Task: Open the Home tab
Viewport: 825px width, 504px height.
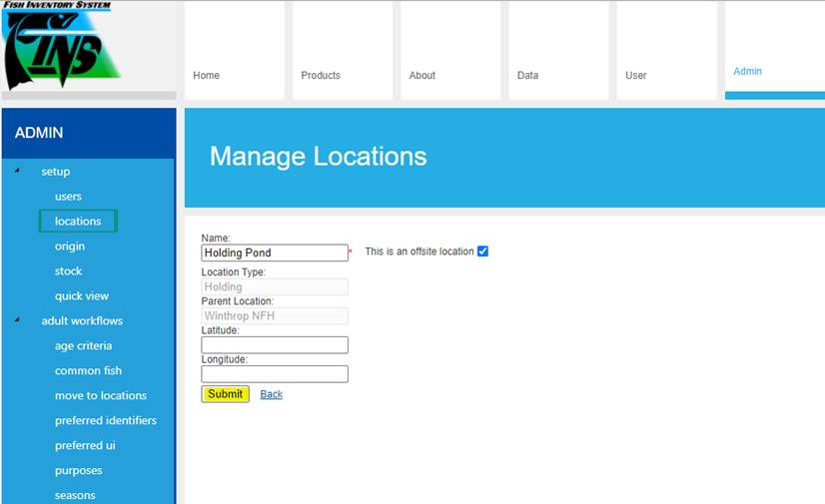Action: 207,75
